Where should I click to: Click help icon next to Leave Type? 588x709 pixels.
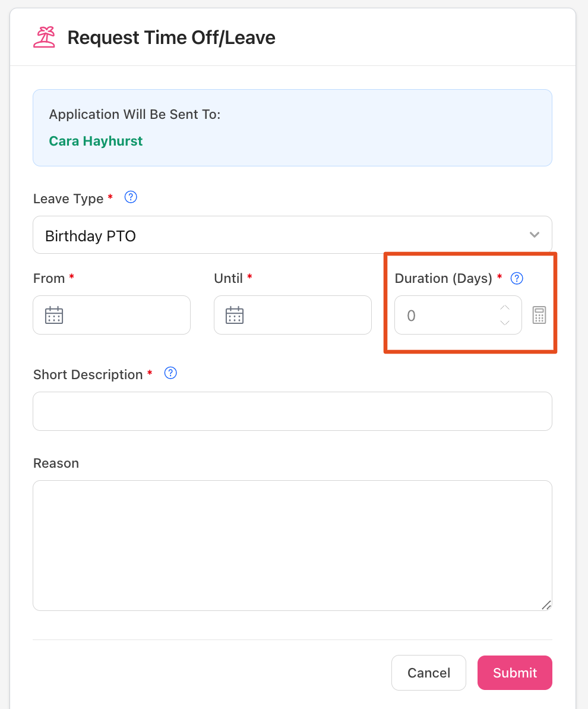(131, 197)
